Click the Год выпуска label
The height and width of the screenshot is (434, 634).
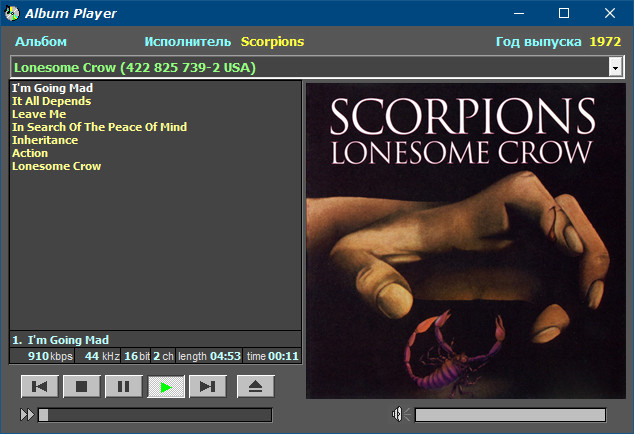pos(539,42)
